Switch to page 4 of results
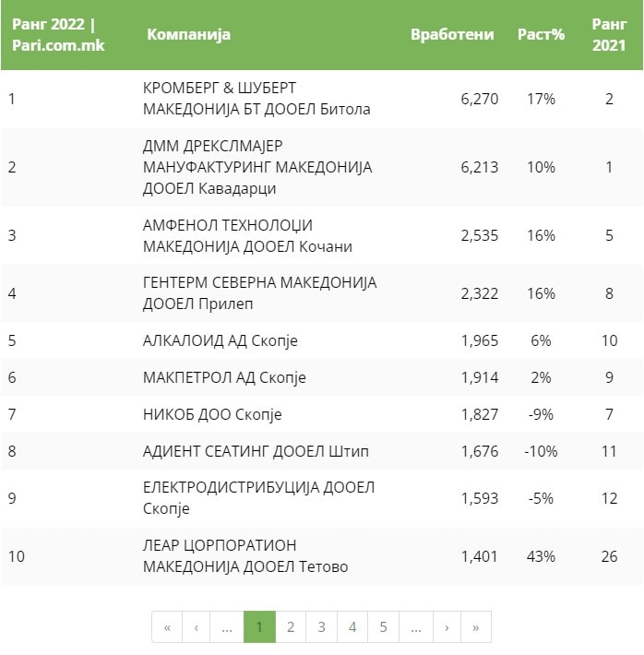This screenshot has height=655, width=644. (352, 627)
